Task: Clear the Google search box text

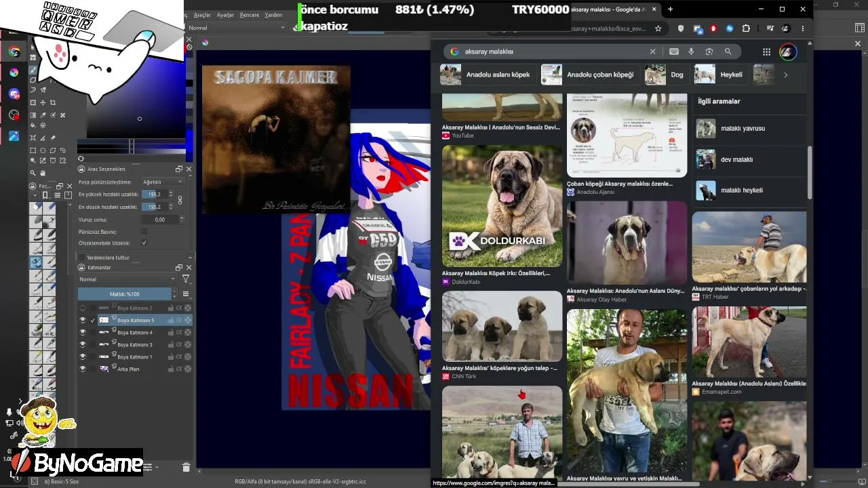Action: 653,52
